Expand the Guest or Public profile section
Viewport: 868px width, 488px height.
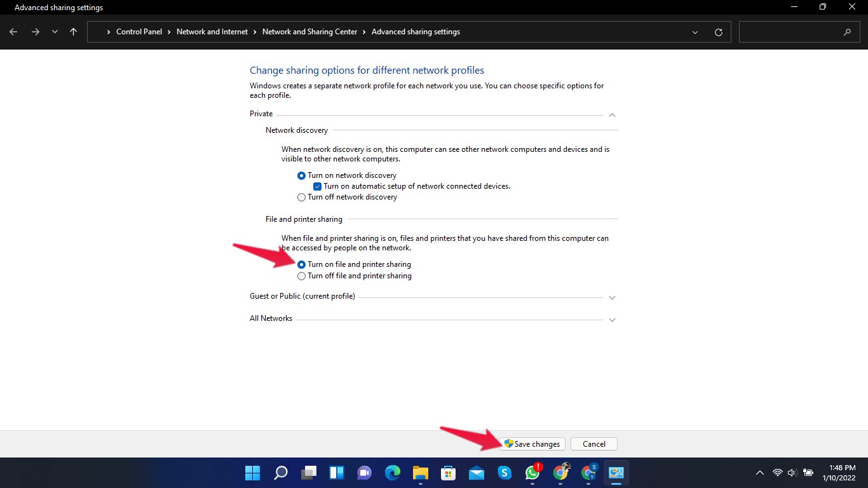612,297
